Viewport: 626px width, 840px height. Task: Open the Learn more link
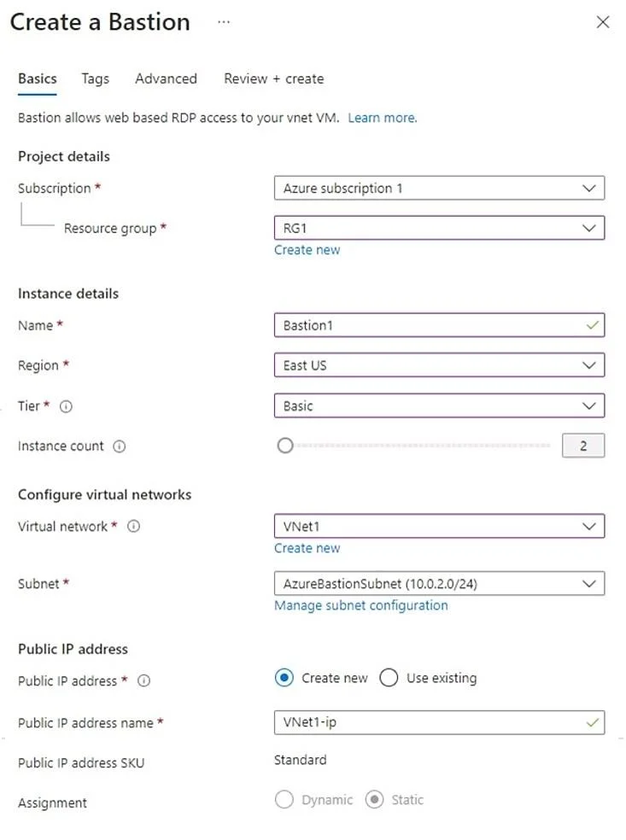coord(382,118)
